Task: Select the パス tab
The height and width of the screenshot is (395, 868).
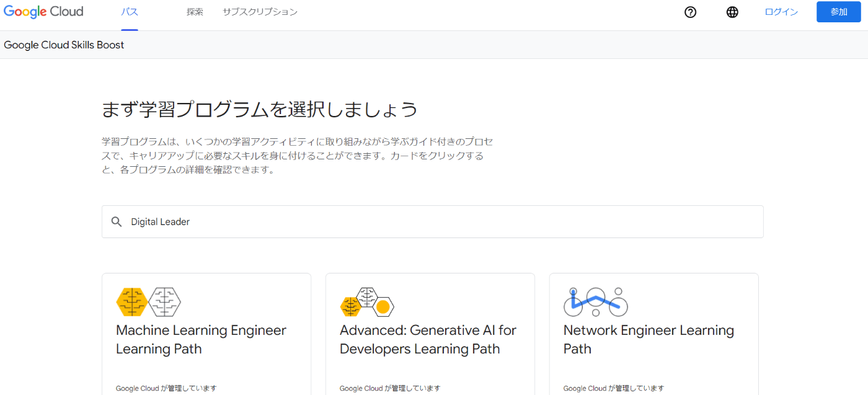Action: (130, 12)
